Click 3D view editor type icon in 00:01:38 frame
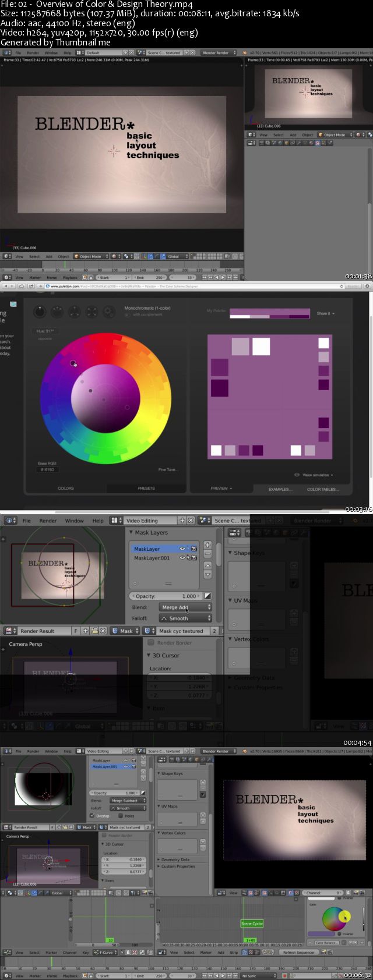The image size is (373, 980). (x=8, y=256)
